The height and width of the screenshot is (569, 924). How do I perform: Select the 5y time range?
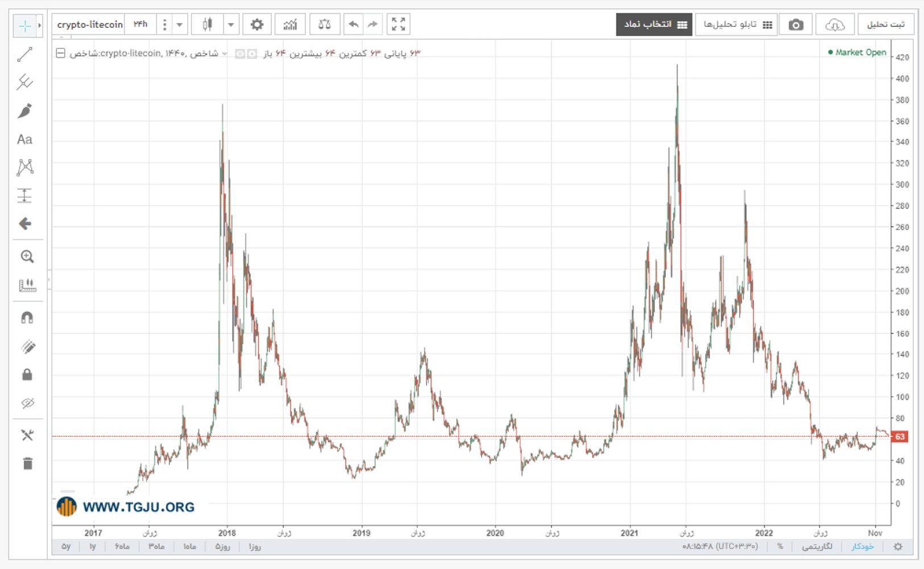pyautogui.click(x=66, y=547)
